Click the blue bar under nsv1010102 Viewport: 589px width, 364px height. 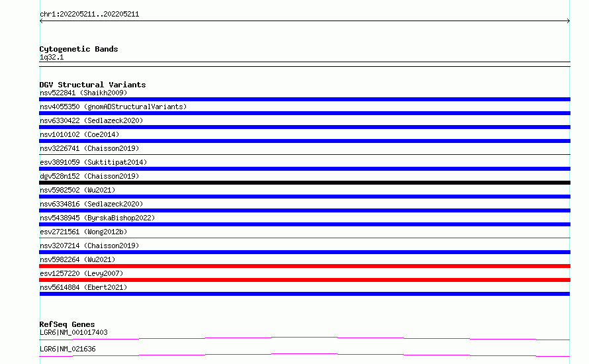coord(304,141)
